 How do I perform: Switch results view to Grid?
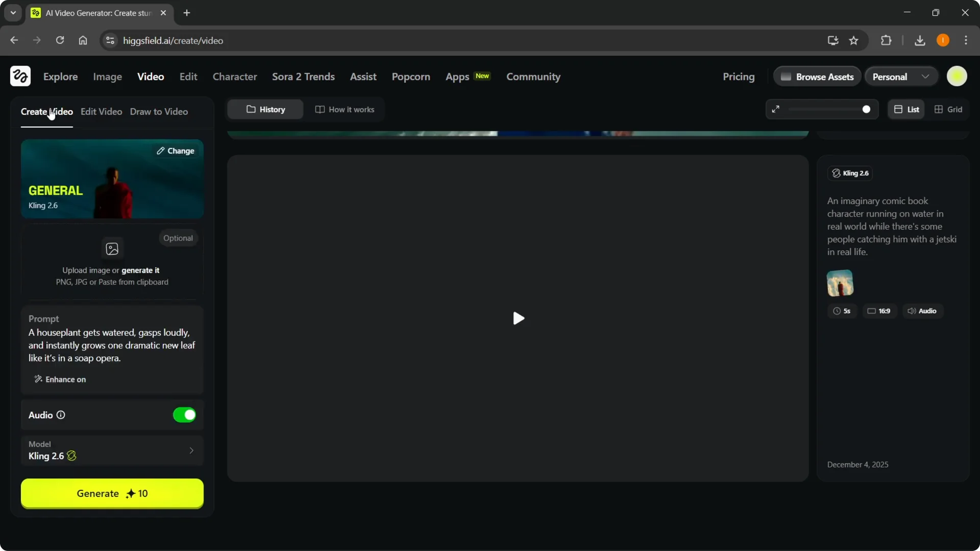click(948, 109)
